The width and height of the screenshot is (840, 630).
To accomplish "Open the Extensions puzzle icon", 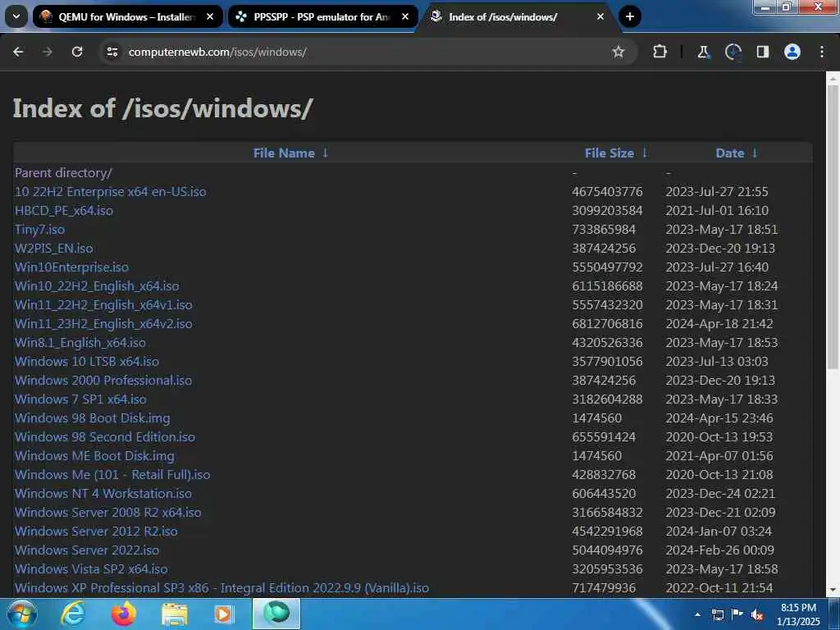I will pyautogui.click(x=660, y=52).
